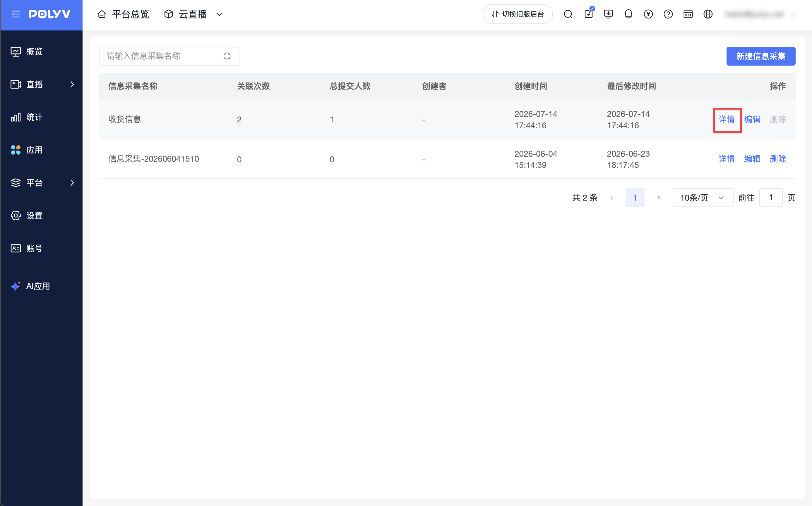Click the 切换旧版后台 button
812x506 pixels.
[x=517, y=14]
